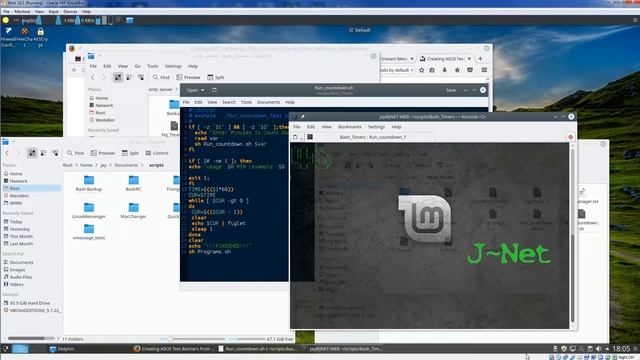This screenshot has width=640, height=360.
Task: Open Firefox downloads arrow icon
Action: pos(444,70)
